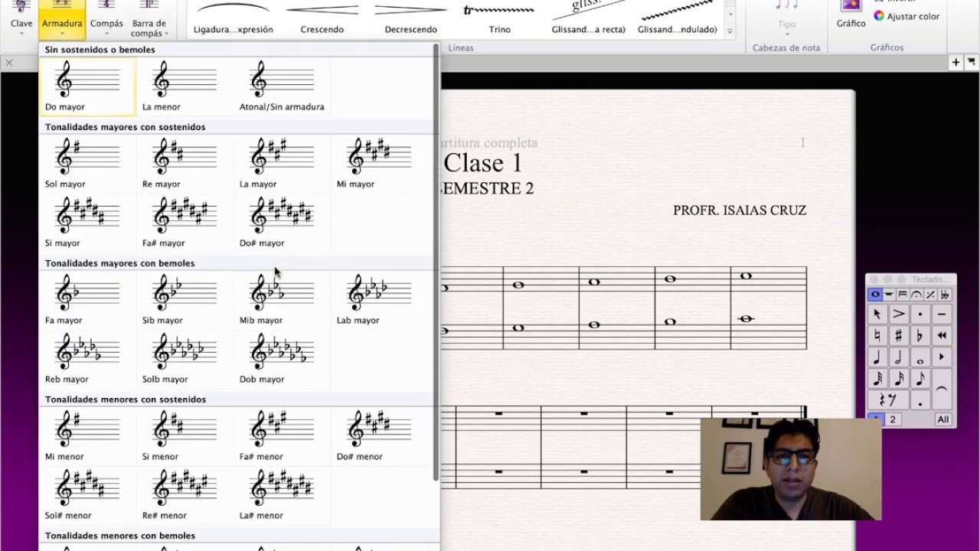Image resolution: width=980 pixels, height=551 pixels.
Task: Select Sol mayor key signature
Action: click(x=87, y=164)
